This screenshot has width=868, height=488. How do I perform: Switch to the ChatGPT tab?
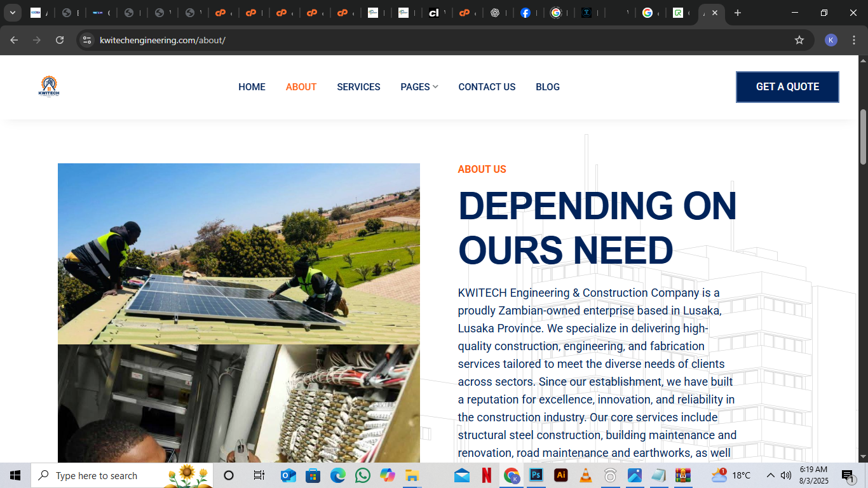[495, 13]
